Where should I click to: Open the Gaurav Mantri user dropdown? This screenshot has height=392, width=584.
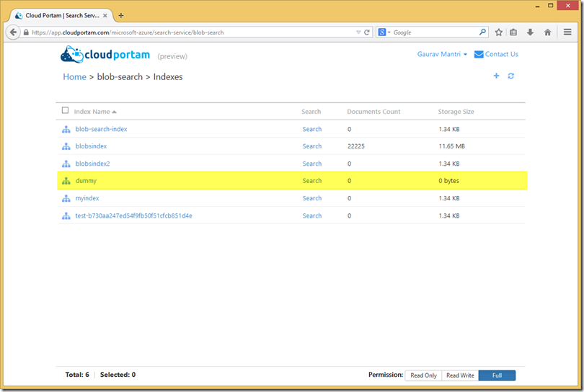click(x=442, y=54)
